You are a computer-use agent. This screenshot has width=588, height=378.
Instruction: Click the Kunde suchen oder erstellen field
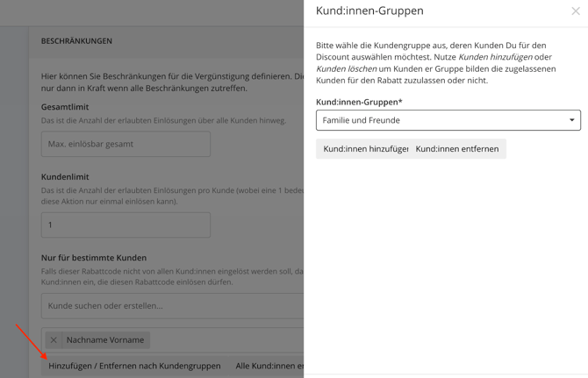click(x=171, y=306)
